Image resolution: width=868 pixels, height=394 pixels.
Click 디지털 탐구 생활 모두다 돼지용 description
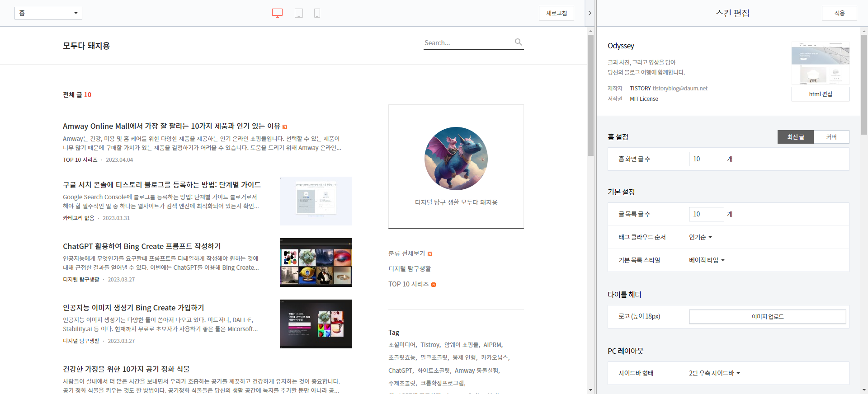coord(456,202)
